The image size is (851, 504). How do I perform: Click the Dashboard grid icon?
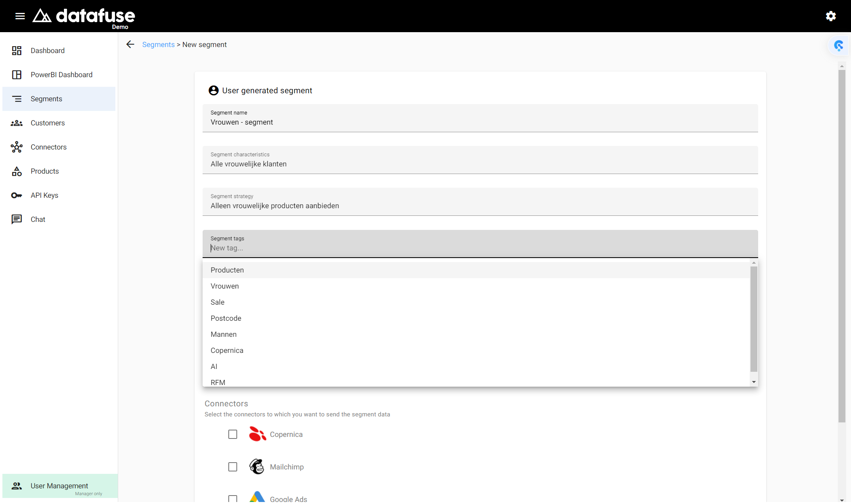16,51
